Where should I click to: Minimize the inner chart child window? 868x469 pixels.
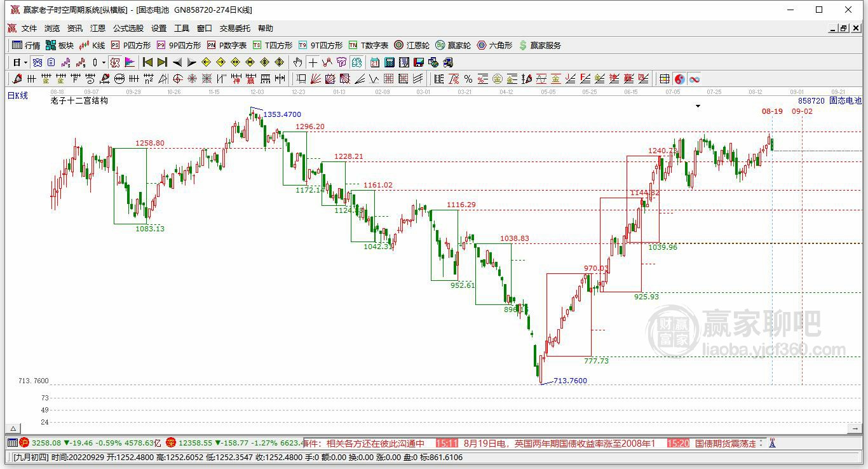click(x=833, y=29)
